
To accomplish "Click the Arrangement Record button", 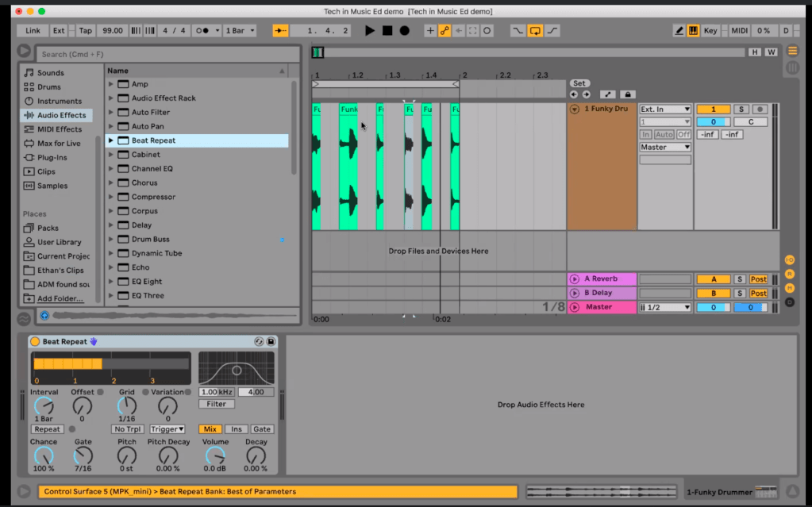I will tap(405, 31).
